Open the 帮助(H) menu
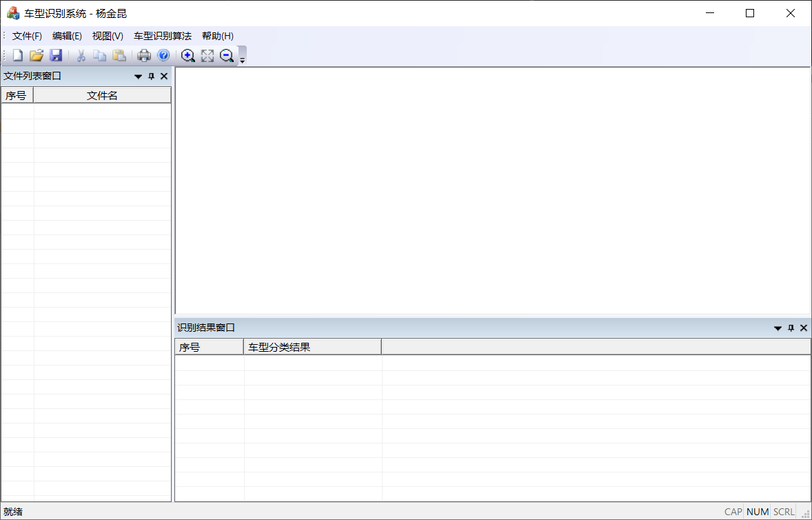This screenshot has width=812, height=520. coord(218,37)
